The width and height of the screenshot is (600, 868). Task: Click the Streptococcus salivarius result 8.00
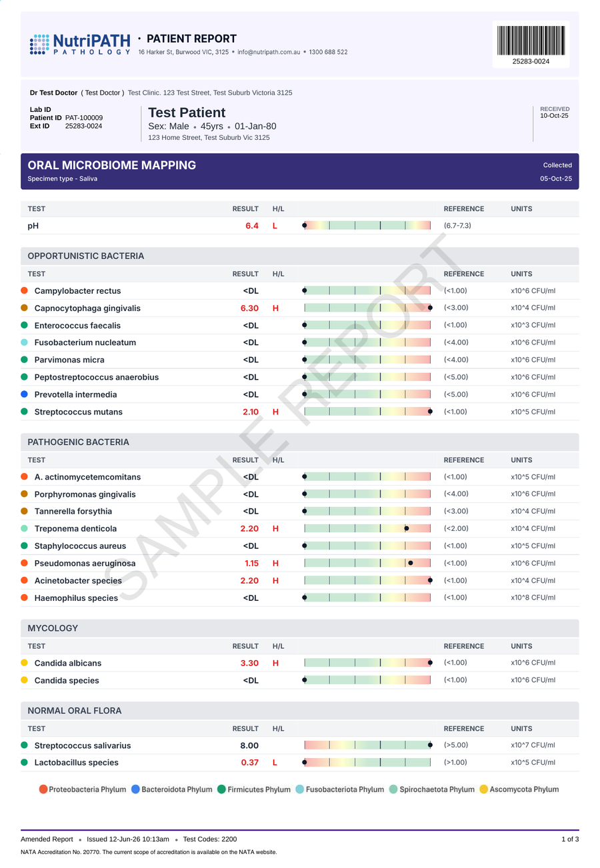click(x=249, y=745)
